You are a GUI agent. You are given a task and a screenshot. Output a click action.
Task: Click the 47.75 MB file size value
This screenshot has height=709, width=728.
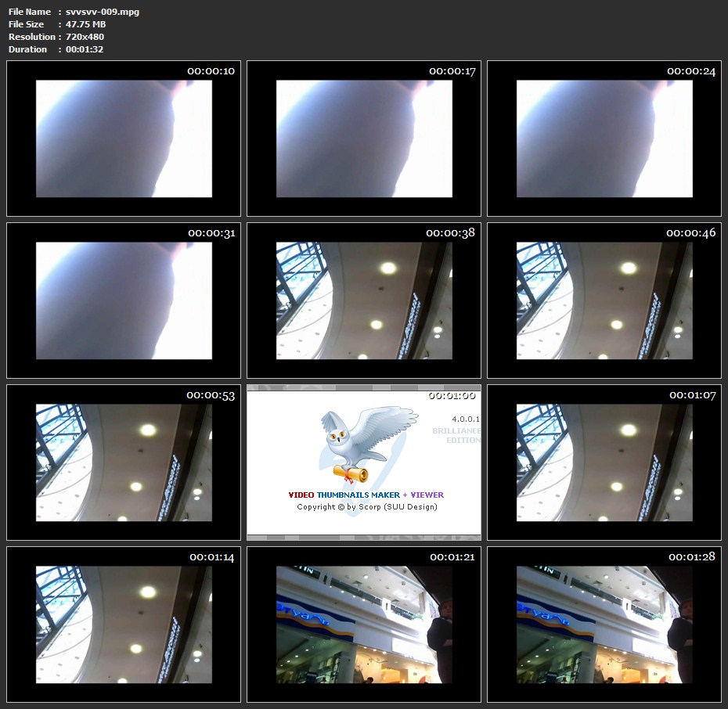(x=85, y=24)
